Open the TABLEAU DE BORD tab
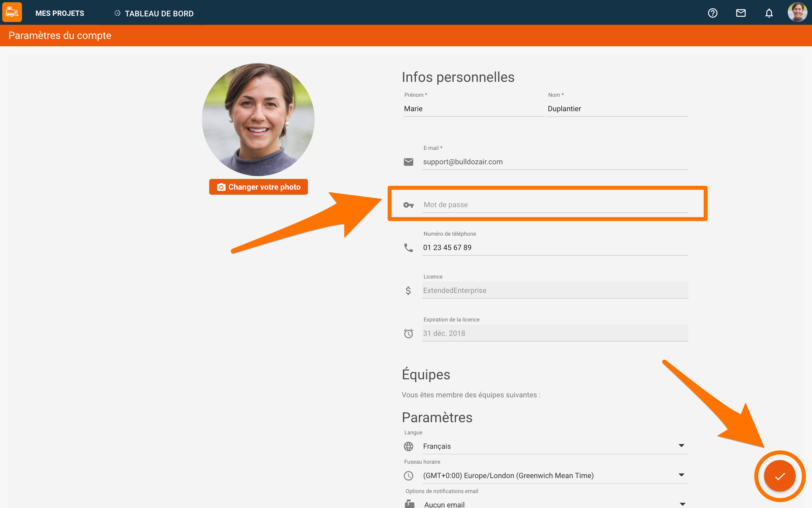This screenshot has width=812, height=508. (154, 14)
